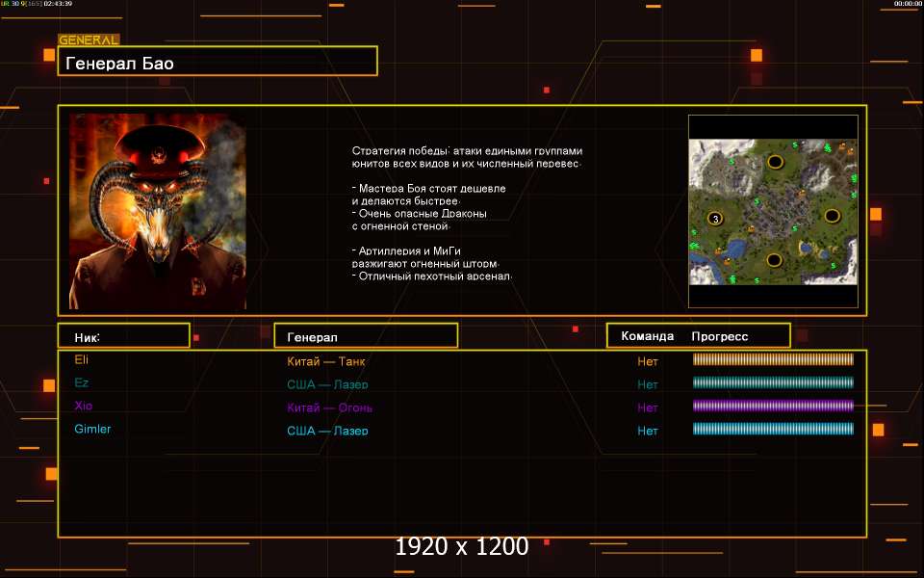Click team value "Нет" in Ez's row

pyautogui.click(x=647, y=384)
